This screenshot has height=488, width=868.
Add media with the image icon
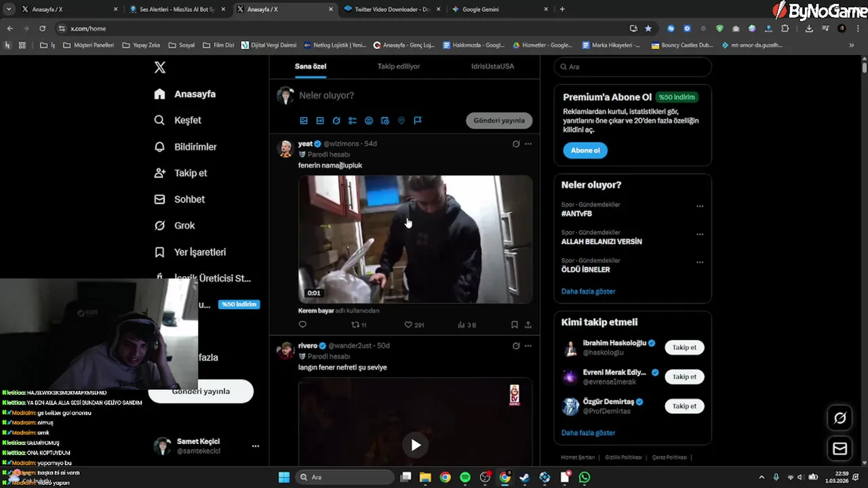pos(304,121)
